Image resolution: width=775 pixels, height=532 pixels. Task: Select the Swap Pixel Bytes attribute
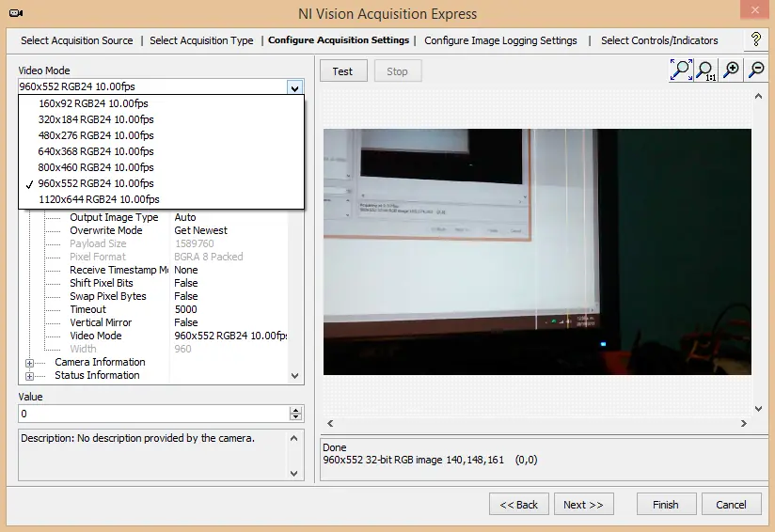coord(108,296)
